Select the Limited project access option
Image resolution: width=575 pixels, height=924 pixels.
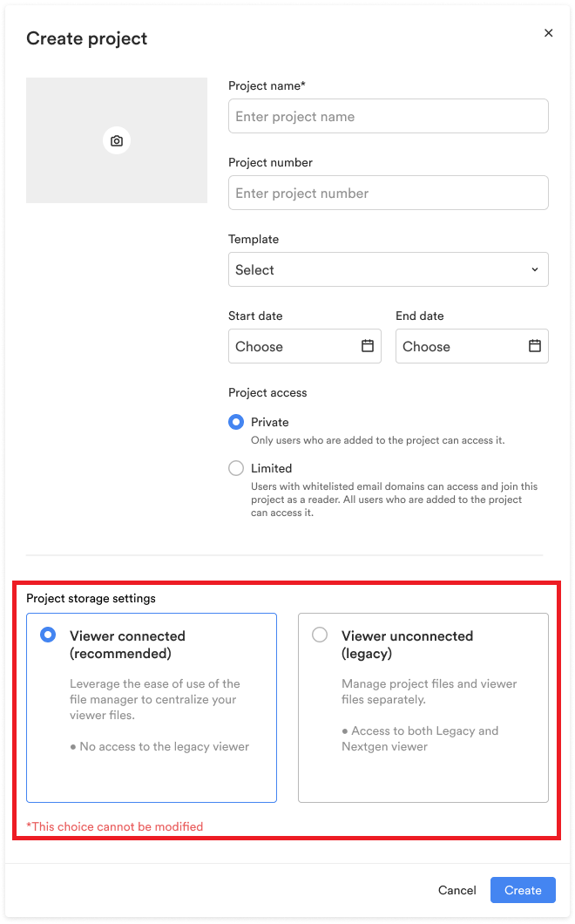pos(236,468)
